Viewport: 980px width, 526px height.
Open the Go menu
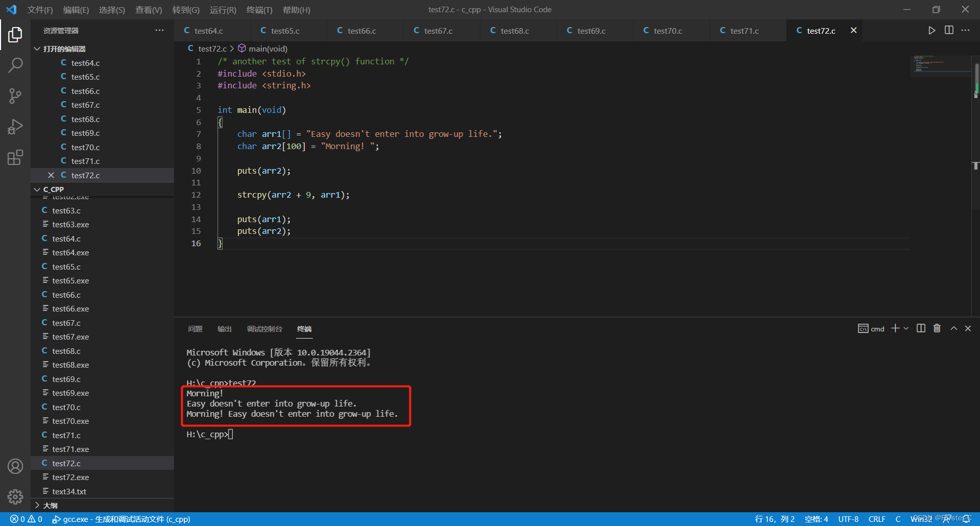click(186, 10)
